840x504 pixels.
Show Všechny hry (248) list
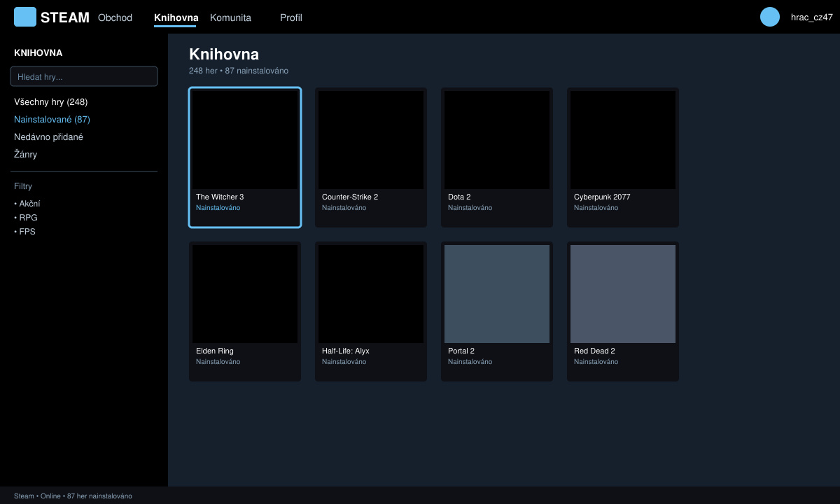[x=50, y=102]
